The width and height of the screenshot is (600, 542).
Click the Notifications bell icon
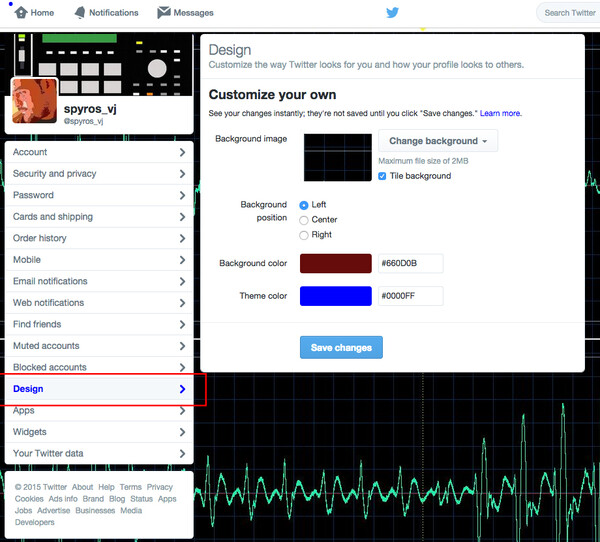(80, 13)
